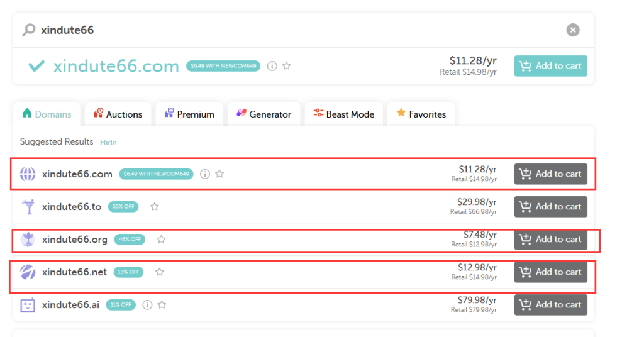The height and width of the screenshot is (337, 644).
Task: Add xindute66.org to cart
Action: click(x=550, y=240)
